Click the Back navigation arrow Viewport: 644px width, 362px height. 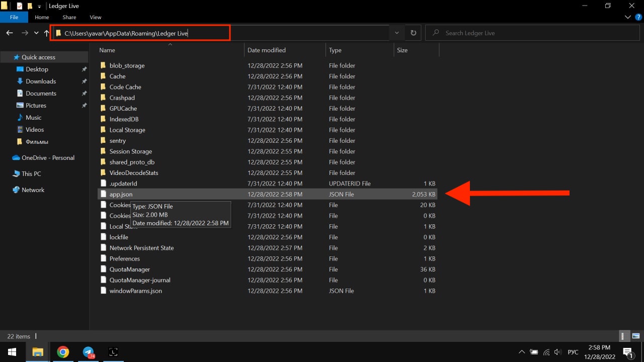[x=10, y=33]
